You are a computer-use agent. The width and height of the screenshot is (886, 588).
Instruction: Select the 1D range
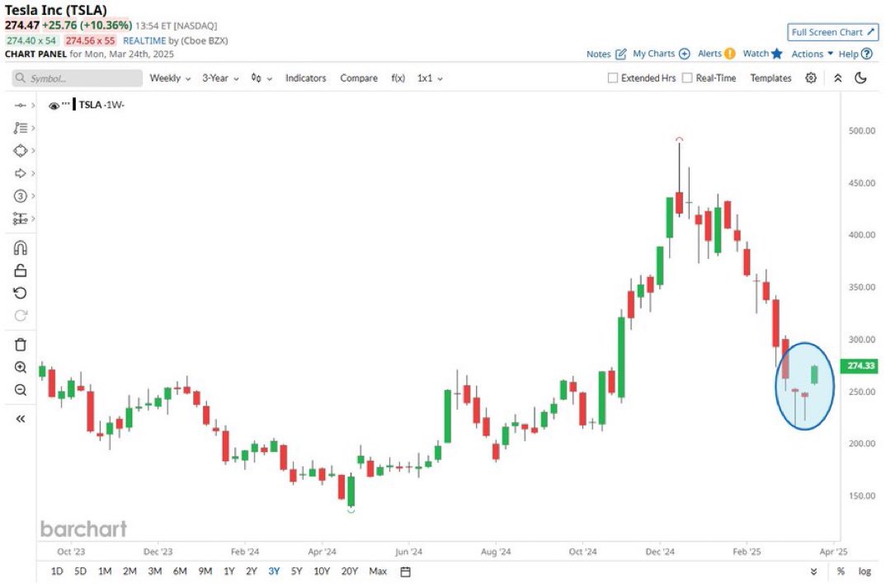click(x=57, y=572)
